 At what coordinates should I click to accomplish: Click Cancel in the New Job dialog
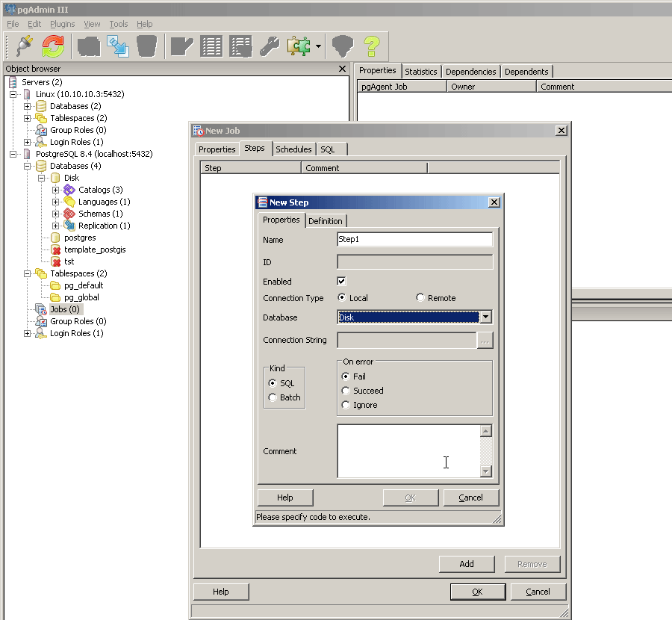[538, 592]
